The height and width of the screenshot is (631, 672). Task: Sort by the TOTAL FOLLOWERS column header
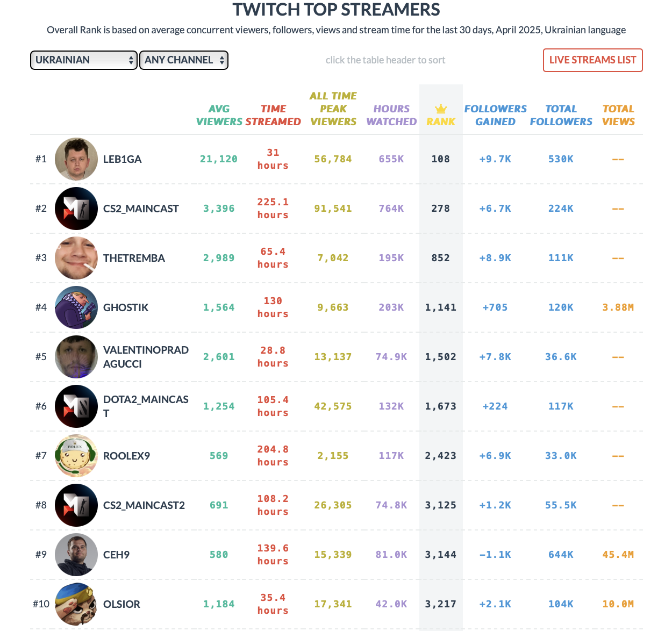tap(561, 115)
